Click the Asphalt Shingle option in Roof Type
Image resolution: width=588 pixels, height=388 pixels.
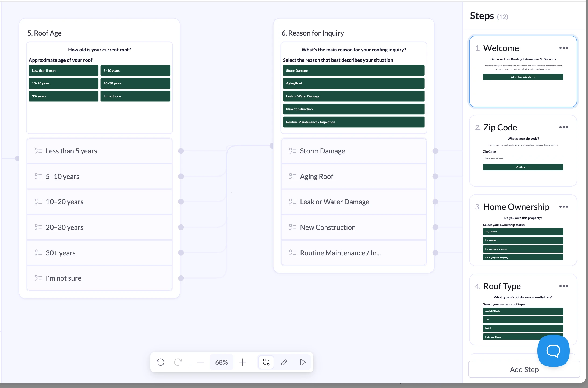click(x=523, y=311)
